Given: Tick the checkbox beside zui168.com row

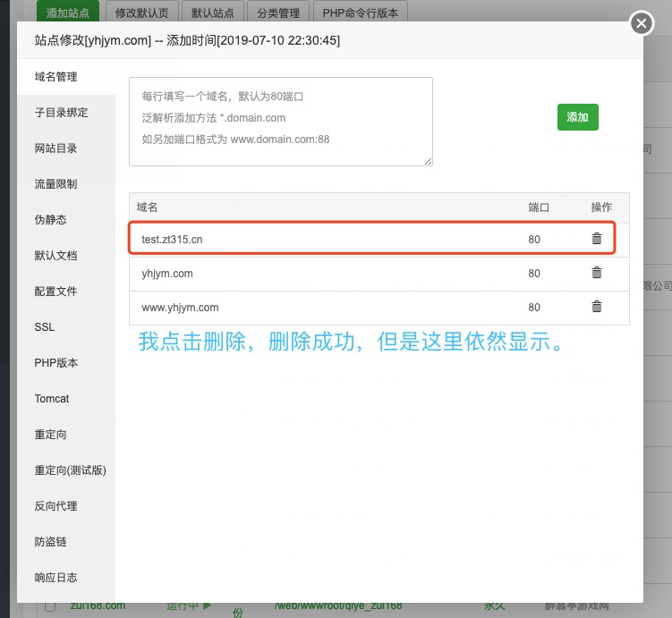Looking at the screenshot, I should (50, 605).
